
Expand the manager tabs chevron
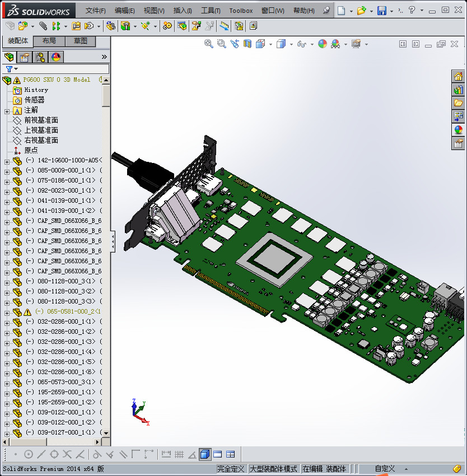(x=104, y=57)
